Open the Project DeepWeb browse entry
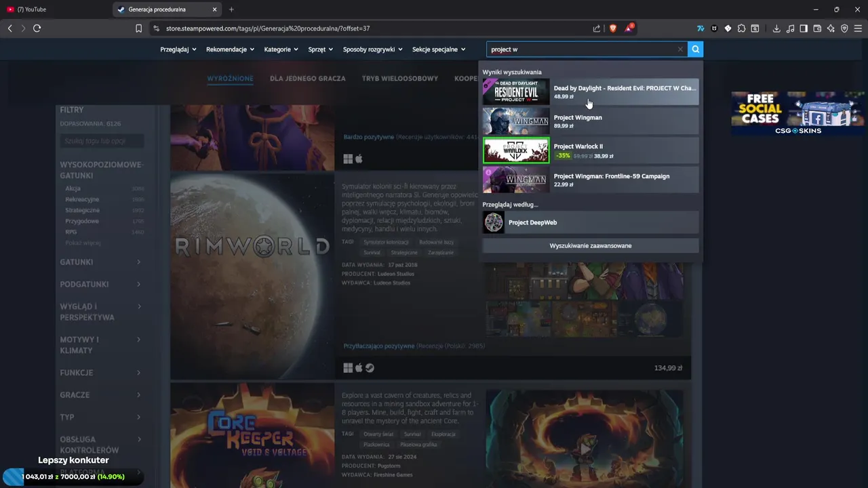This screenshot has width=868, height=488. click(x=591, y=222)
